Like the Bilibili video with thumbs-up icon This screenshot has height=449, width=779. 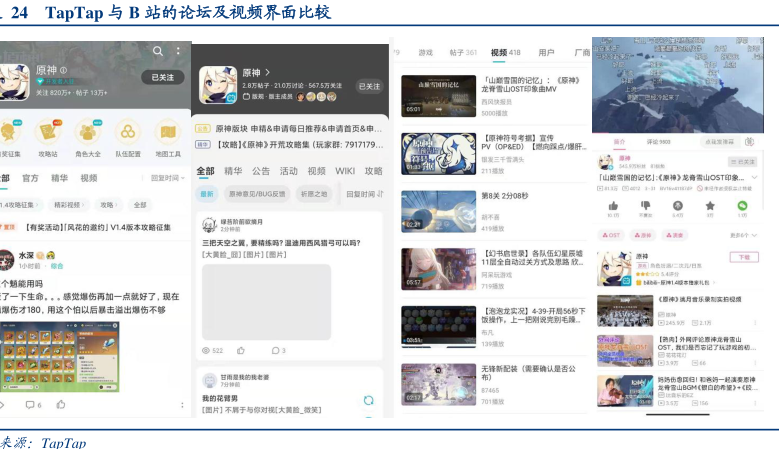[612, 206]
